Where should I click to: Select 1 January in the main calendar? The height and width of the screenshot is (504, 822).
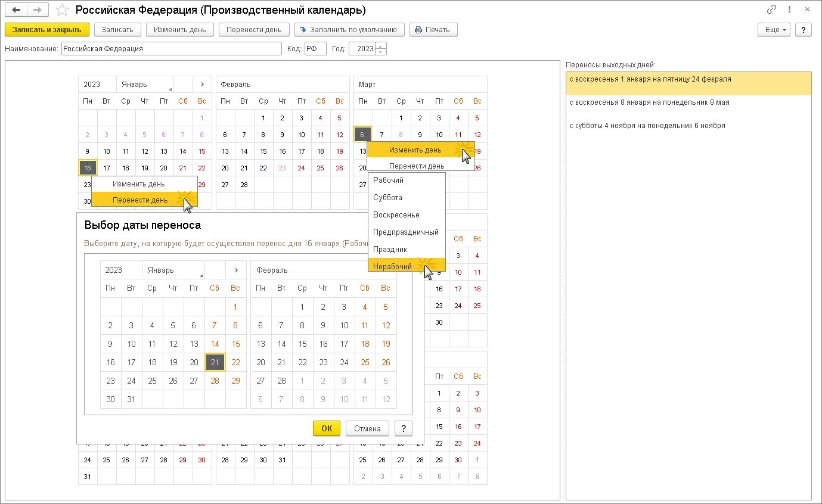202,118
